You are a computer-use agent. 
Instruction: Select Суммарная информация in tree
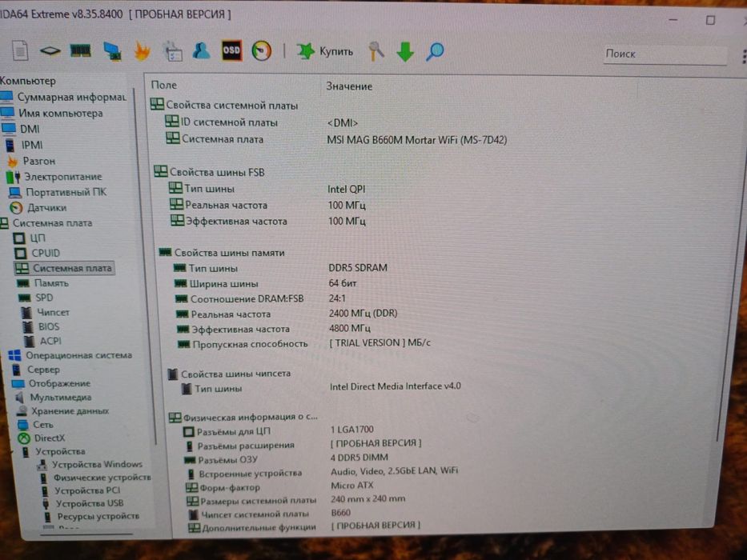tap(64, 97)
